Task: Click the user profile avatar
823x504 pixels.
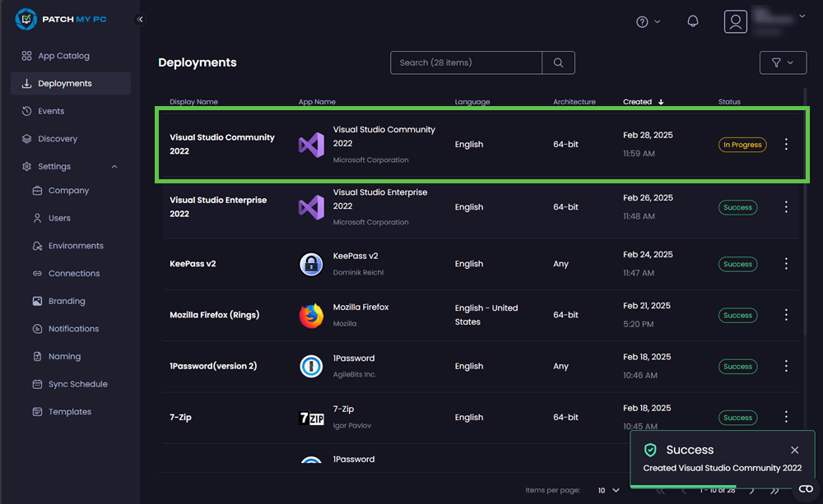Action: [x=735, y=22]
